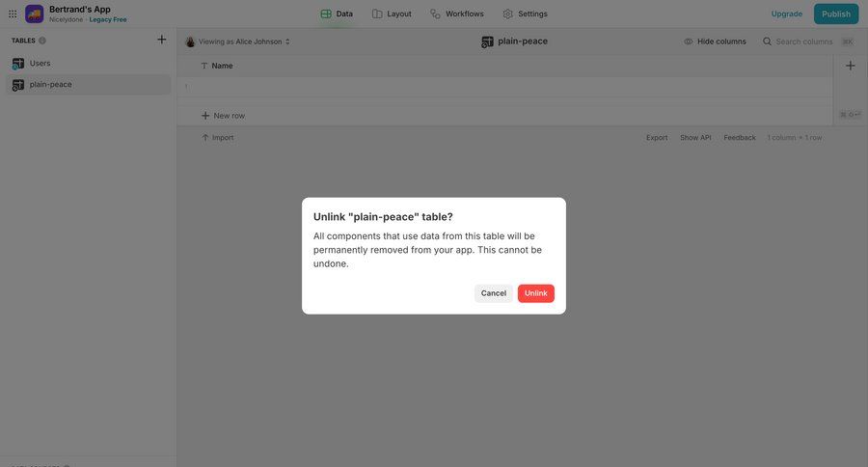Click the Upgrade link
Viewport: 868px width, 467px height.
click(787, 14)
